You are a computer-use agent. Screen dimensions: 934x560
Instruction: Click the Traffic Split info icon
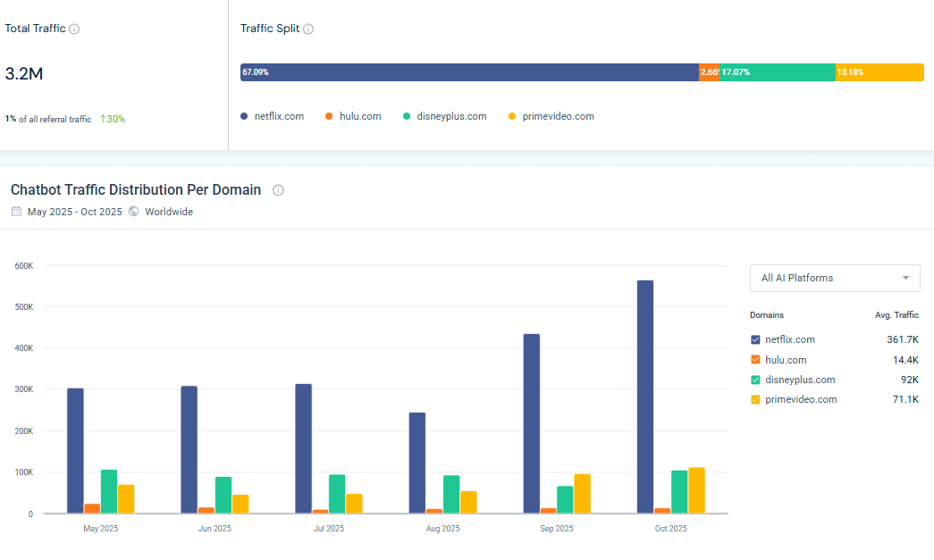(x=307, y=28)
